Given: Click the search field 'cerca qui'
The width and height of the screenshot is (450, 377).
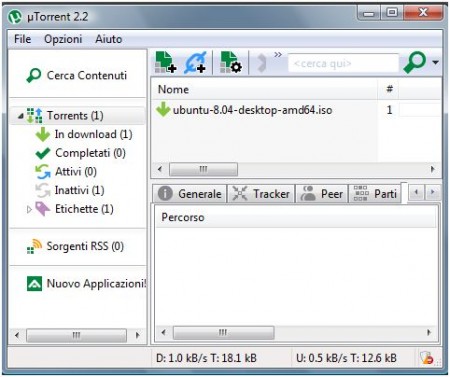Looking at the screenshot, I should pyautogui.click(x=343, y=63).
